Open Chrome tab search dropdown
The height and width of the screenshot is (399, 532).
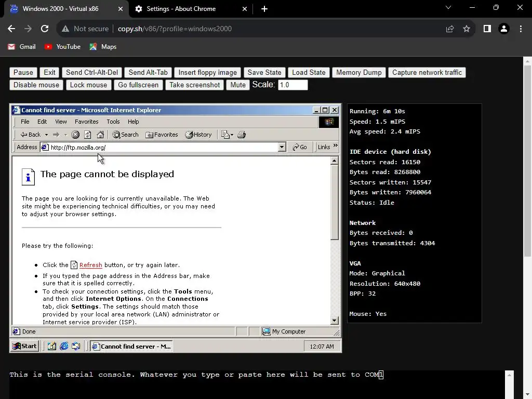tap(448, 7)
